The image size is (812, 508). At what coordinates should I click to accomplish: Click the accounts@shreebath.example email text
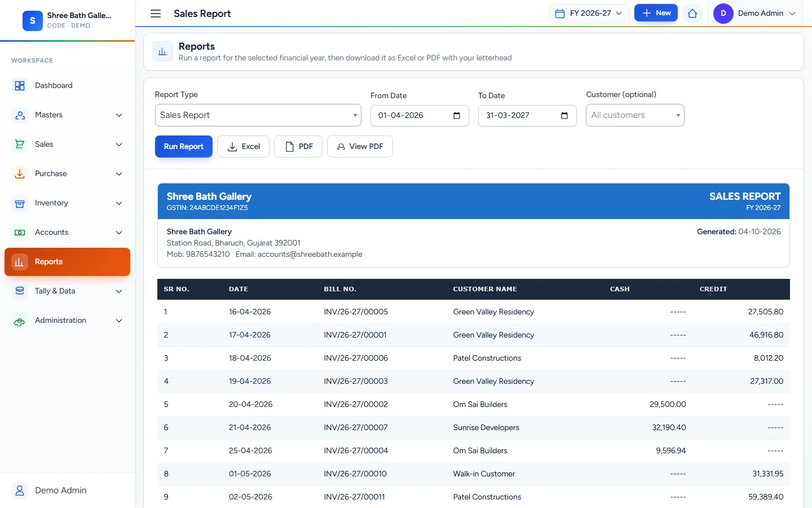pyautogui.click(x=310, y=255)
